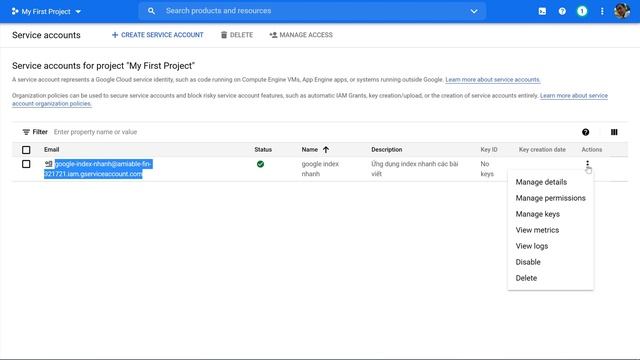
Task: Click the row Actions three-dot button
Action: 587,164
